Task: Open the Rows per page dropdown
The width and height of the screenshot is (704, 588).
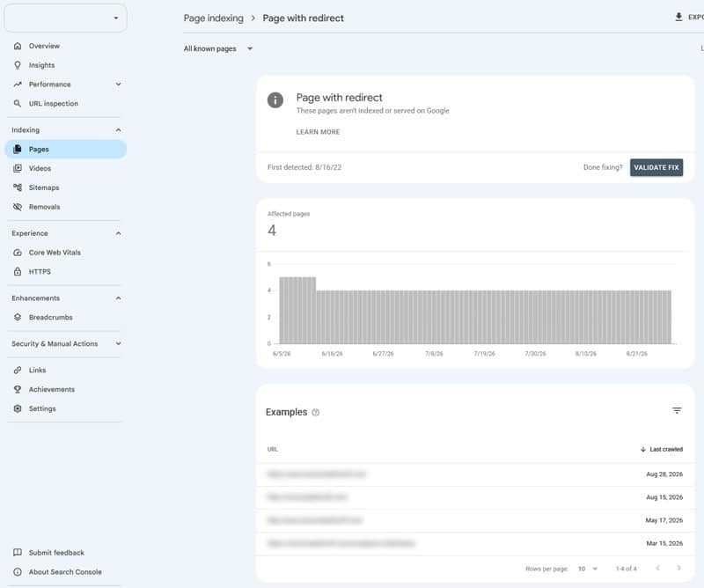Action: (x=588, y=569)
